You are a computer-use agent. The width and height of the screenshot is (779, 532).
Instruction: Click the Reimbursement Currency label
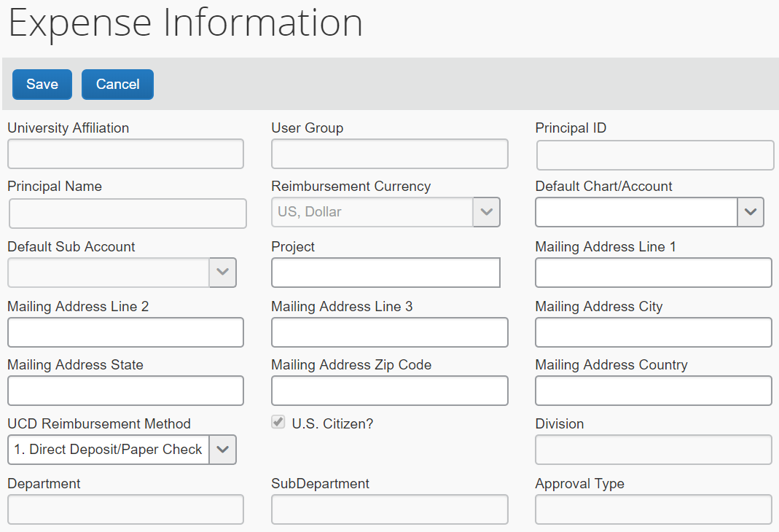[351, 187]
